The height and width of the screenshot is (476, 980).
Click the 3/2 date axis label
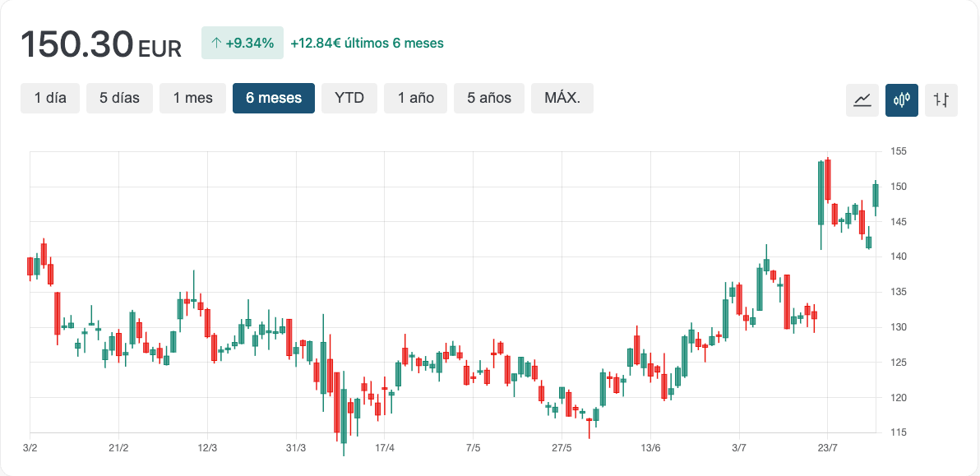[x=30, y=448]
